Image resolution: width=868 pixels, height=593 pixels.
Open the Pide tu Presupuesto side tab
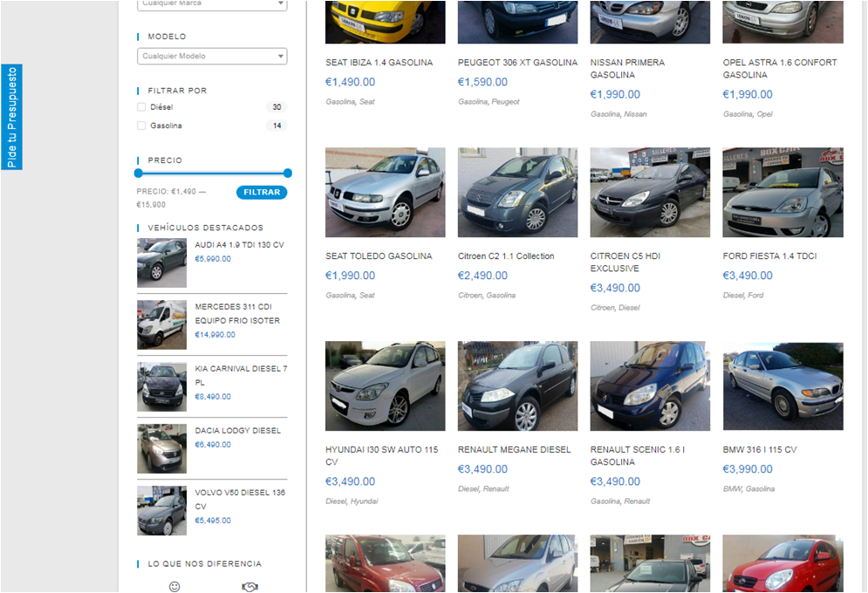(11, 117)
